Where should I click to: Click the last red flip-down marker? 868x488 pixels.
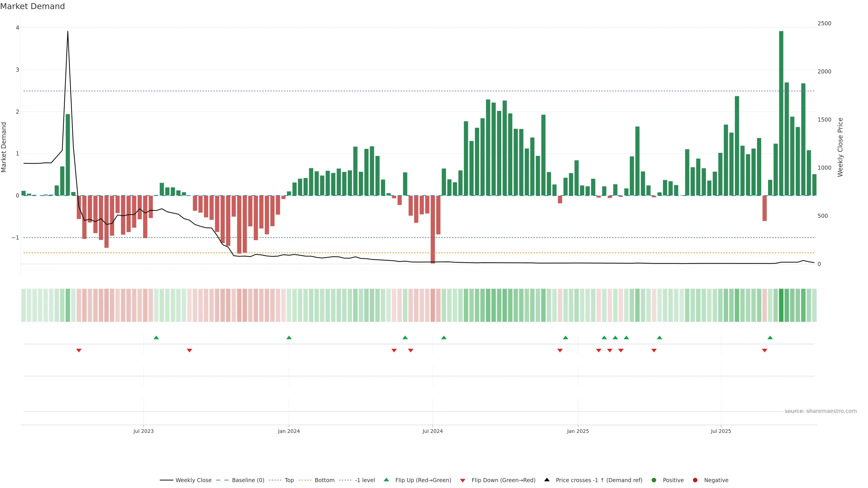(x=764, y=351)
